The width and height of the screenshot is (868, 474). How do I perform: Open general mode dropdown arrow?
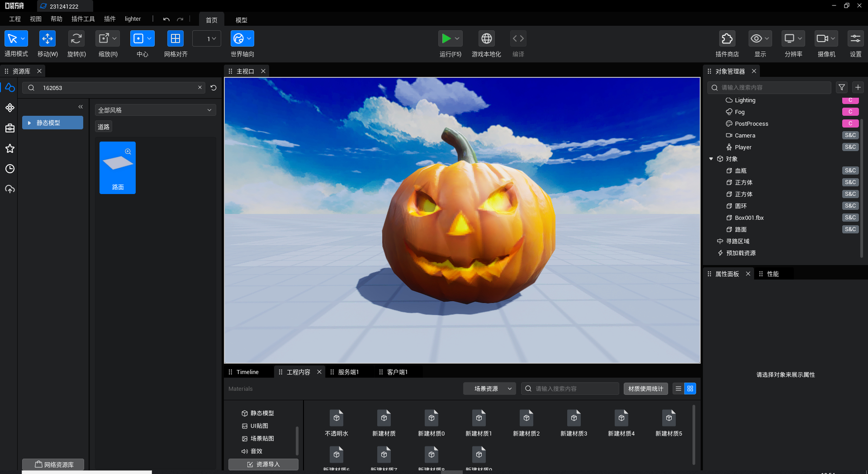23,38
